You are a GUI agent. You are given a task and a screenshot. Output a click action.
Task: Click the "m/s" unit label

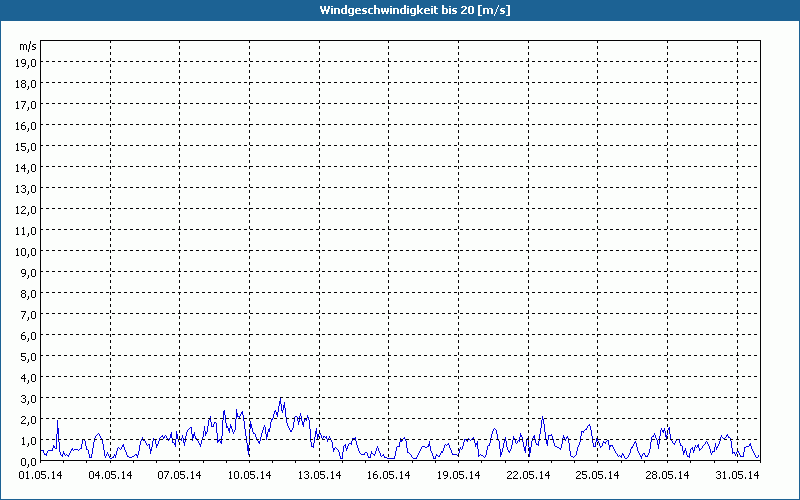tap(28, 46)
